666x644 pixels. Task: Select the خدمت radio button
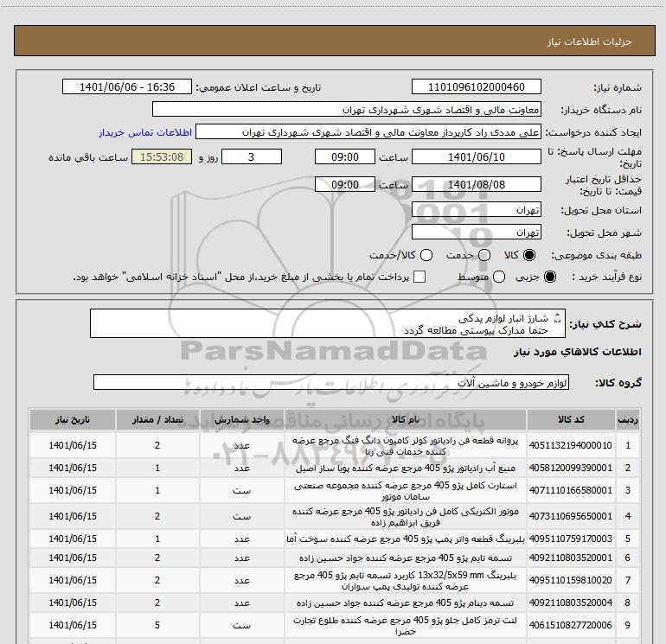(x=484, y=255)
